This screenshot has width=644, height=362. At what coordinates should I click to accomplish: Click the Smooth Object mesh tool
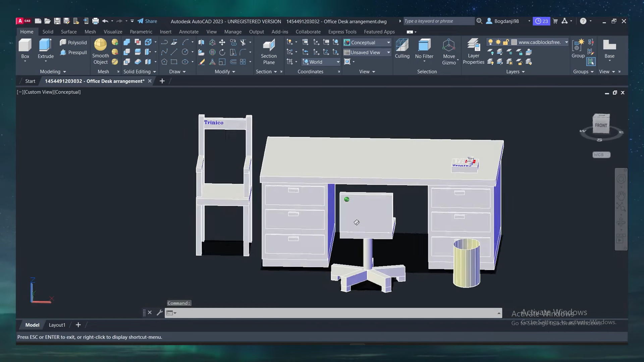100,51
